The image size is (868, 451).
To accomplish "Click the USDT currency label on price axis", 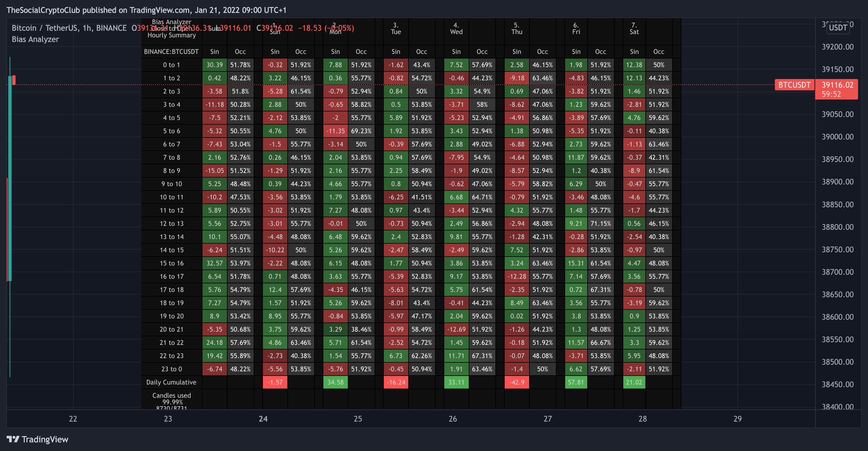I will coord(838,28).
